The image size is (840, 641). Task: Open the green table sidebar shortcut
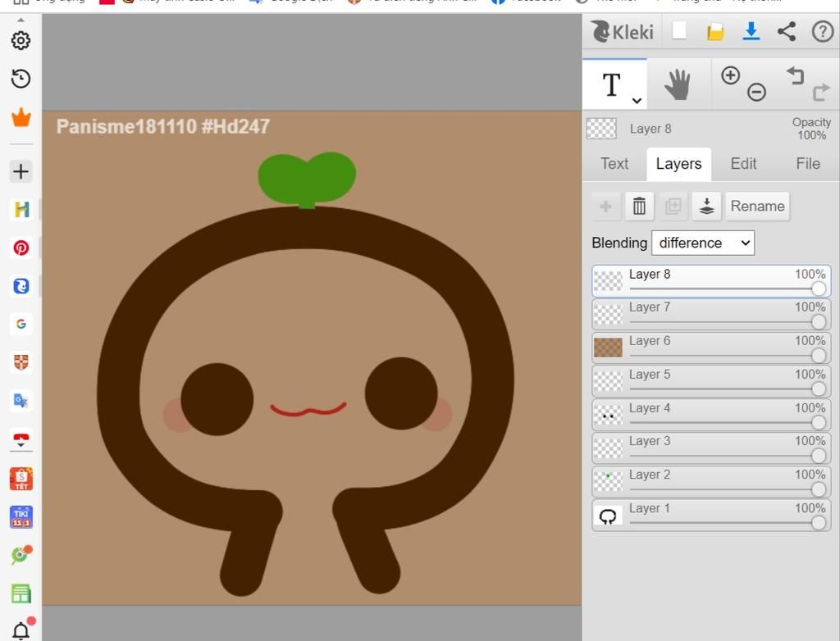coord(21,593)
